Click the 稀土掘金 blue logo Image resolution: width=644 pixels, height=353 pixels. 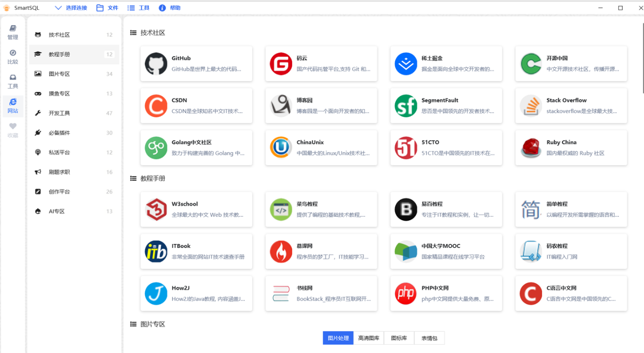point(406,64)
